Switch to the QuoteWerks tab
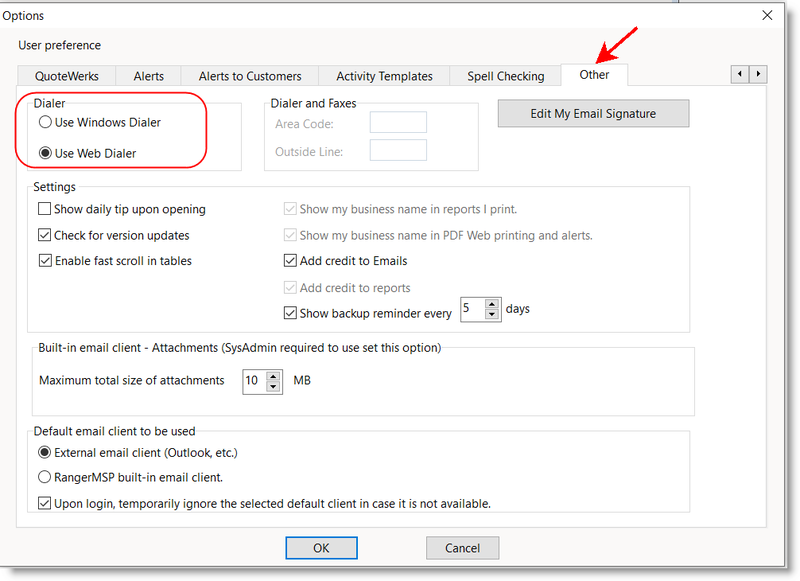 coord(67,76)
